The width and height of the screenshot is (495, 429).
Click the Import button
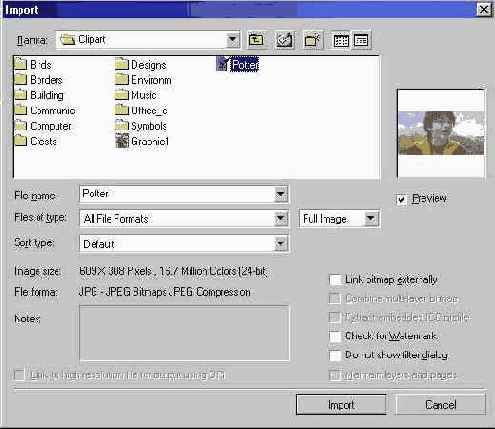click(x=341, y=405)
